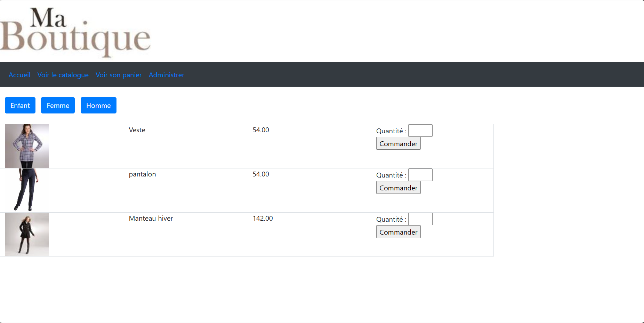Image resolution: width=644 pixels, height=323 pixels.
Task: Open Voir son panier link
Action: click(x=119, y=75)
